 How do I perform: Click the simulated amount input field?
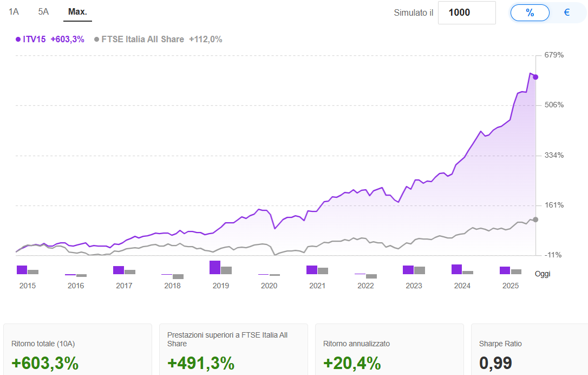click(467, 13)
